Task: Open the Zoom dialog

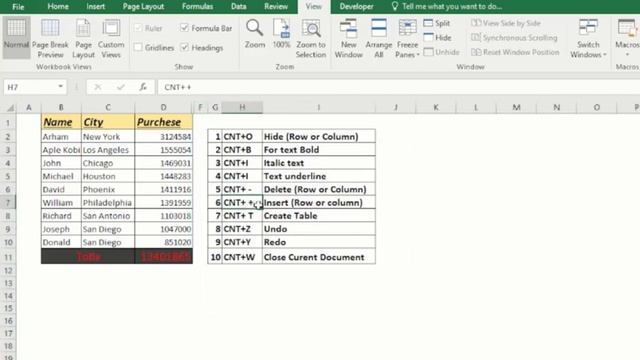Action: (255, 34)
